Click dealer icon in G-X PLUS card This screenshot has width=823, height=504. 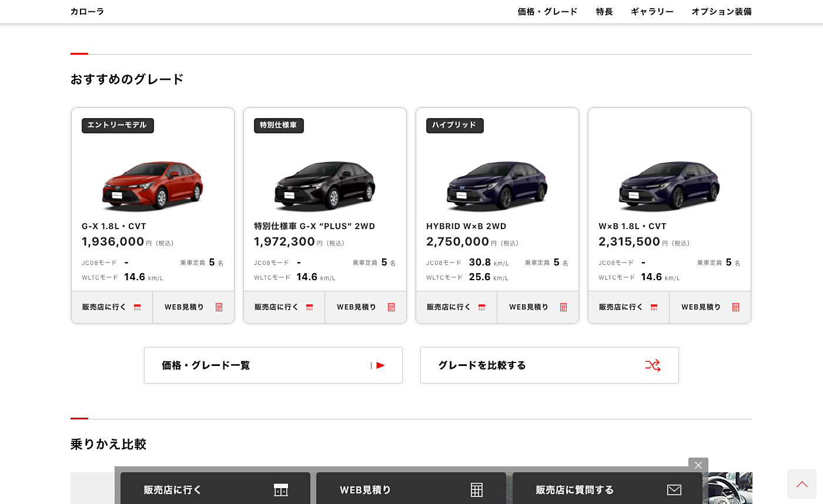310,307
